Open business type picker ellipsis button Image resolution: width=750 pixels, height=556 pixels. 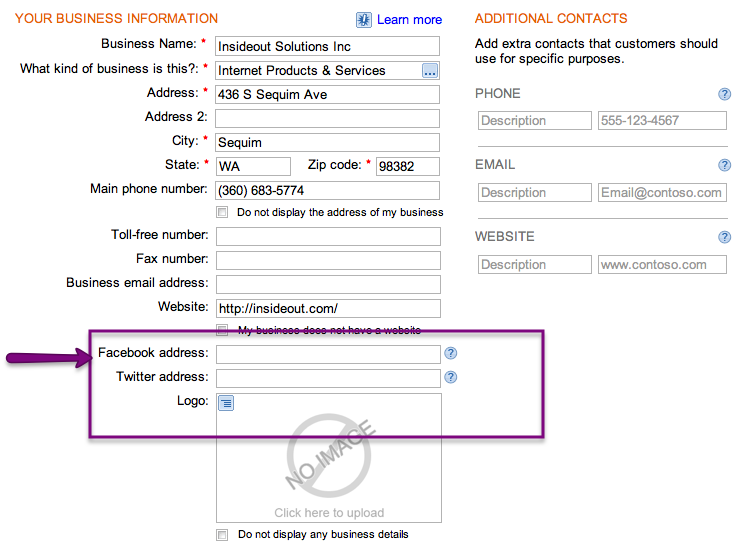[430, 71]
